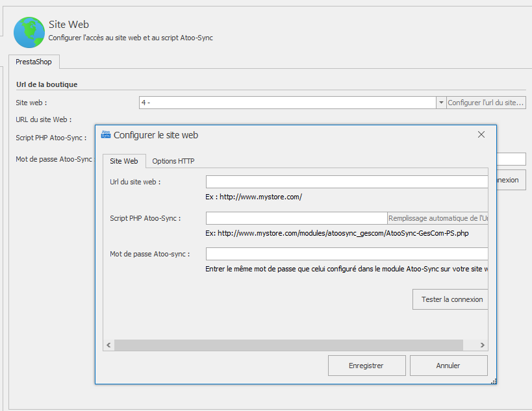The height and width of the screenshot is (411, 532).
Task: Click the background Mot de passe Atoo-Sync label
Action: pyautogui.click(x=54, y=159)
